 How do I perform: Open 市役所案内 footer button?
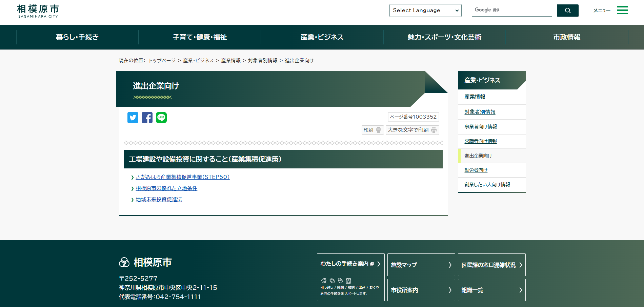pos(421,290)
